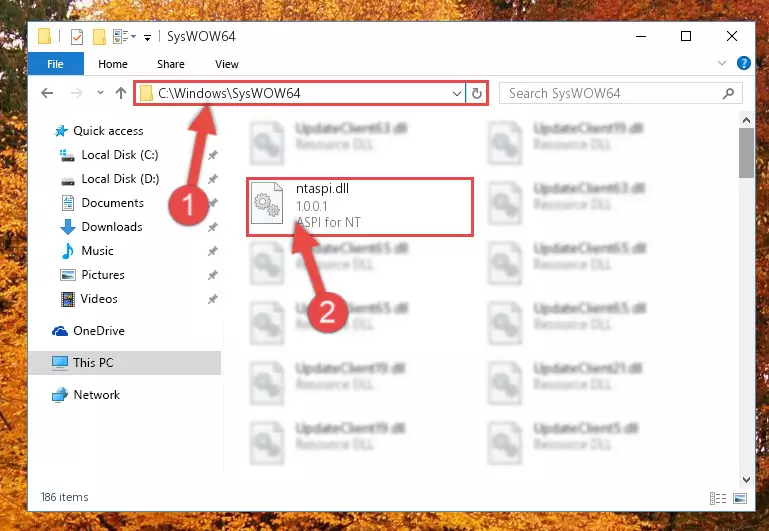
Task: Go up one folder level
Action: tap(121, 93)
